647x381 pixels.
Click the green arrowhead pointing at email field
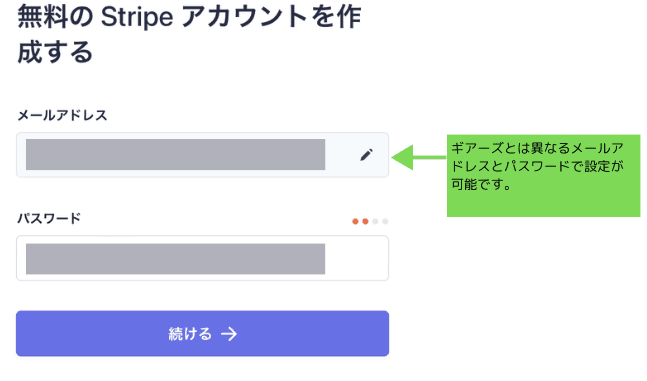coord(402,157)
